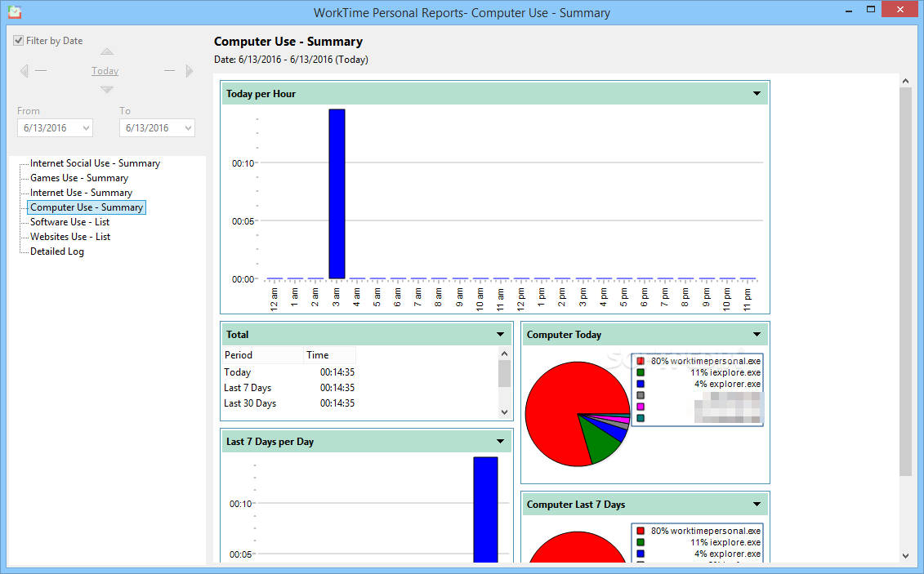Maximize the WorkTime Personal Reports window

[x=871, y=10]
